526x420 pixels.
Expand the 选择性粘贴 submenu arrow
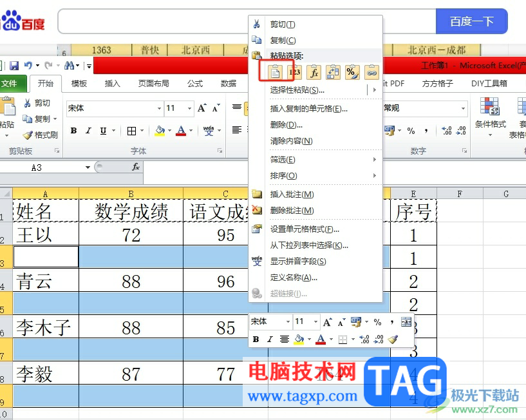click(x=375, y=90)
